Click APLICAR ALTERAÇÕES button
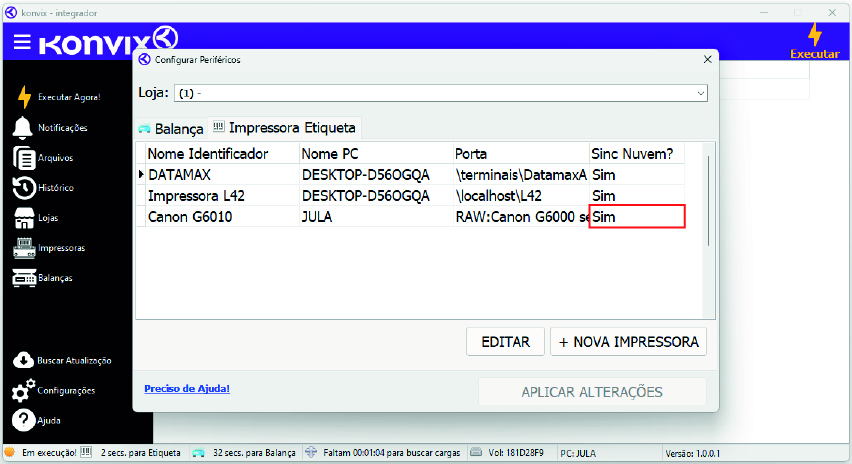This screenshot has height=464, width=852. (x=592, y=392)
